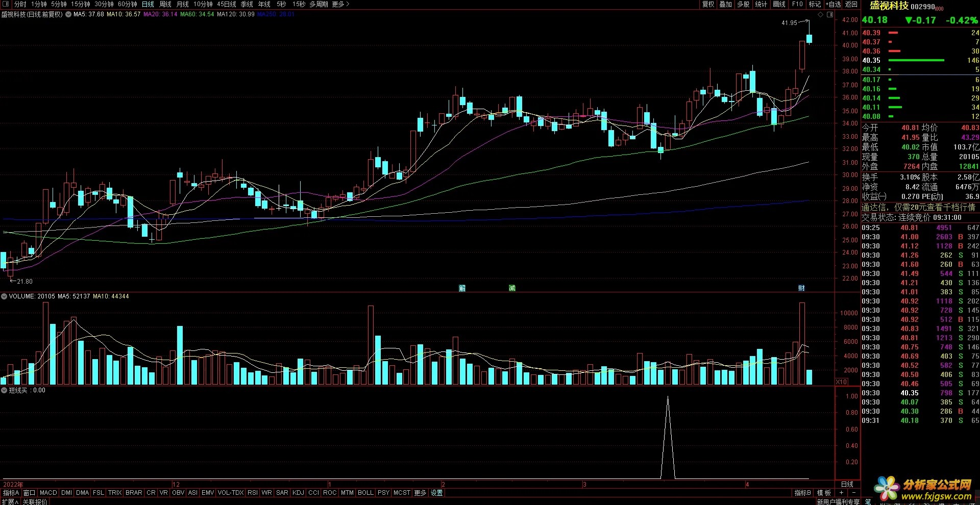This screenshot has height=505, width=980.
Task: Open the F10 company info
Action: [797, 4]
